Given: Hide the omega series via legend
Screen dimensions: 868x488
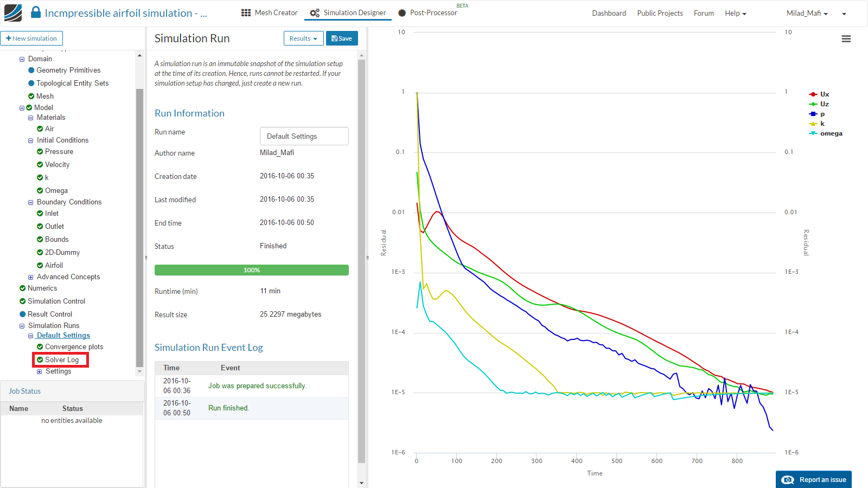Looking at the screenshot, I should (x=831, y=133).
